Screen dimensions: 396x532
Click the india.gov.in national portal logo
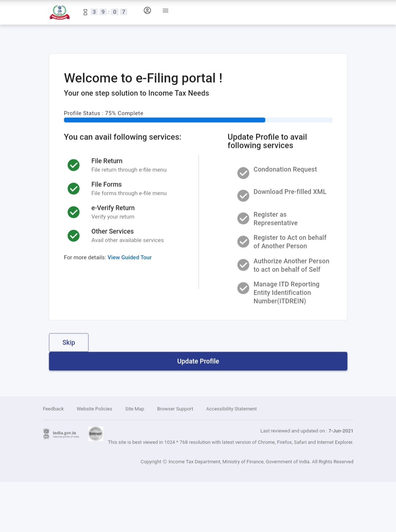(x=61, y=434)
